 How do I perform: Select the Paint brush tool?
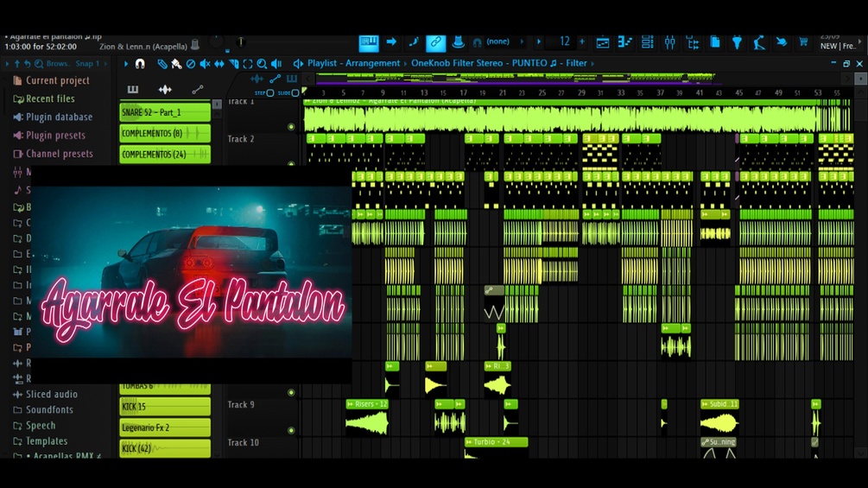pos(176,64)
